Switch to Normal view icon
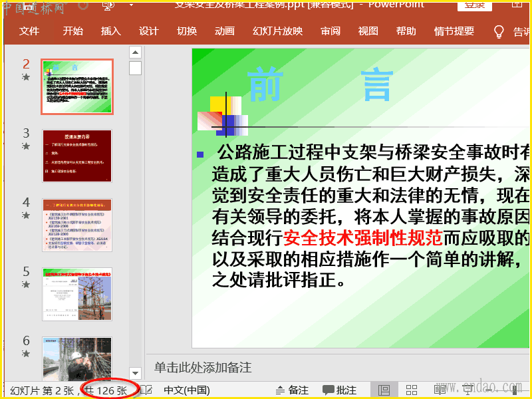Screen dimensions: 532x399 click(x=384, y=390)
